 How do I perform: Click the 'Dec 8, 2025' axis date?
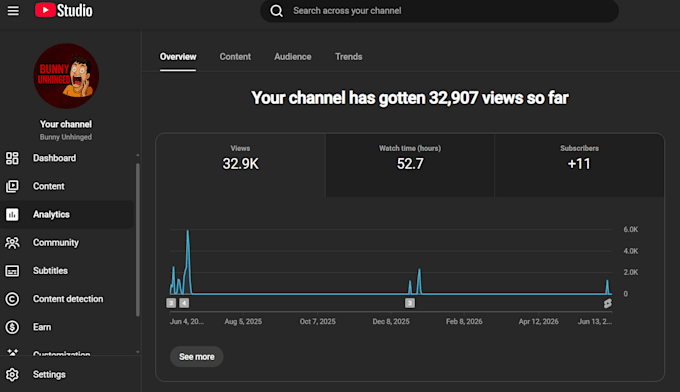(391, 321)
